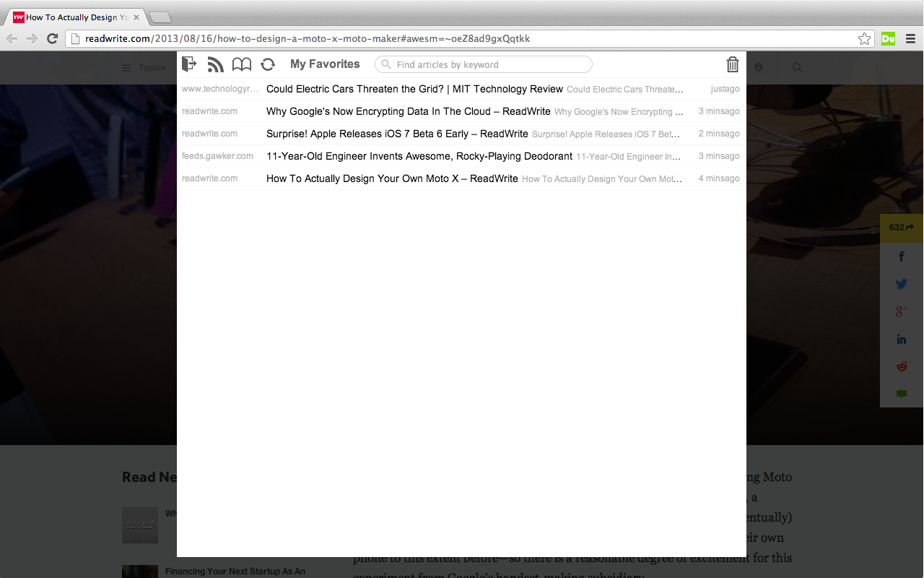
Task: Focus the Find articles by keyword field
Action: [484, 64]
